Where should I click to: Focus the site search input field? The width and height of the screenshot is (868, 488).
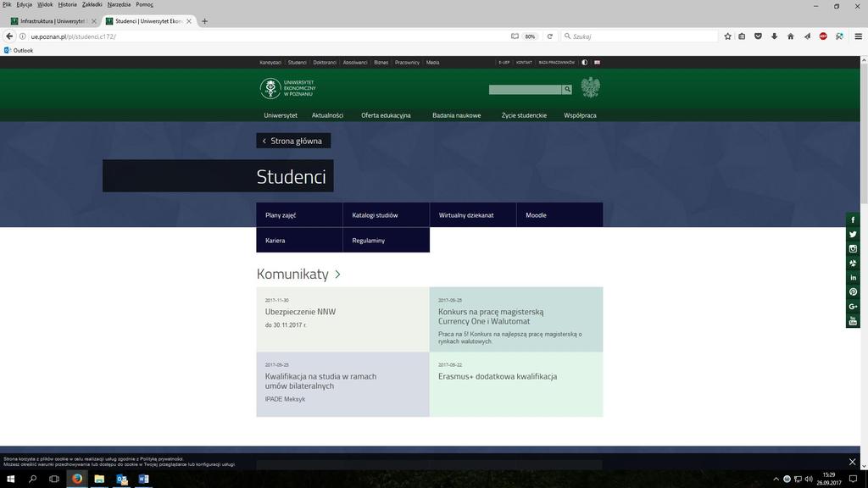point(525,89)
